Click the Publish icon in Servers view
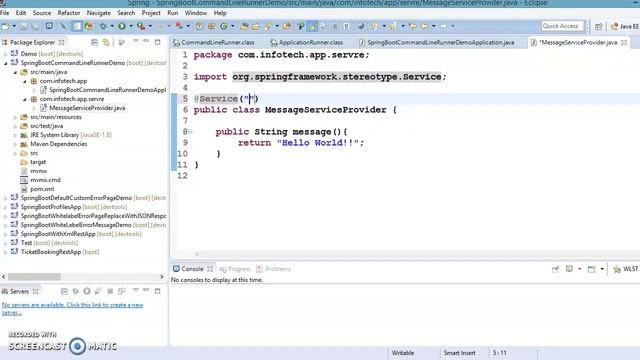The image size is (640, 360). (x=121, y=291)
